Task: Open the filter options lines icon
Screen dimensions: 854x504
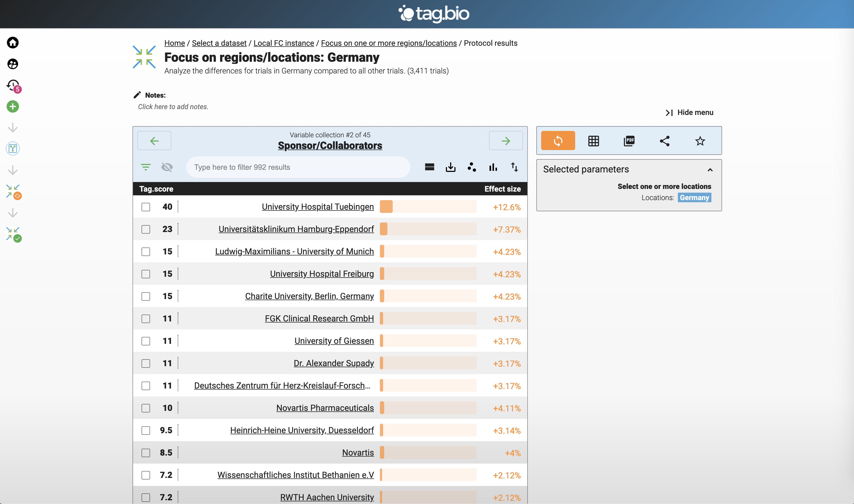Action: pos(146,167)
